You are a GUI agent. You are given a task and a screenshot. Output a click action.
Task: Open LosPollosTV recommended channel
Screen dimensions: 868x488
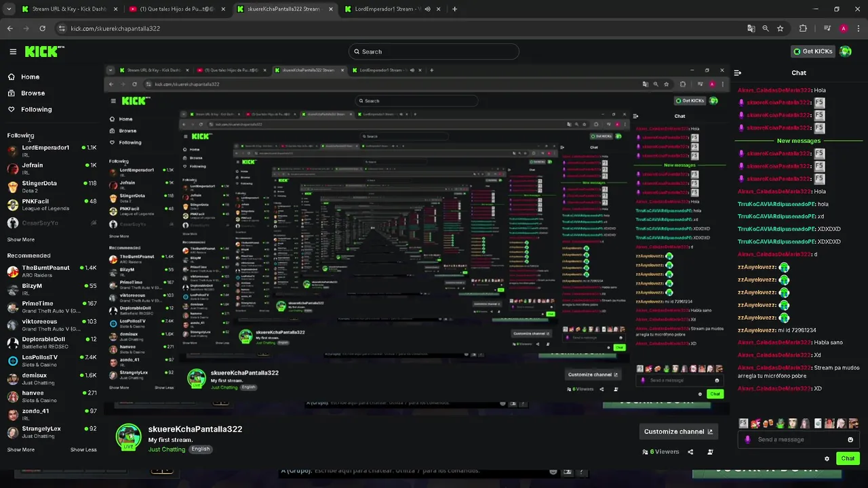(51, 360)
